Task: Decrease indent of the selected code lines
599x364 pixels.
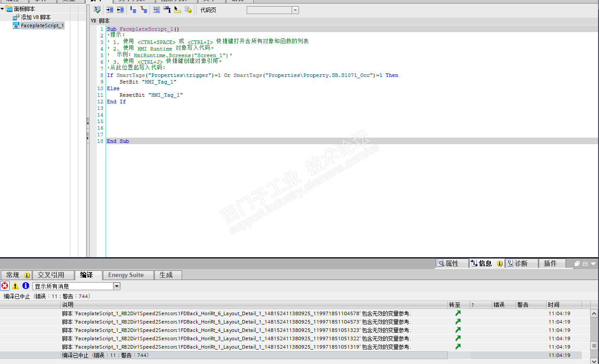Action: coord(120,10)
